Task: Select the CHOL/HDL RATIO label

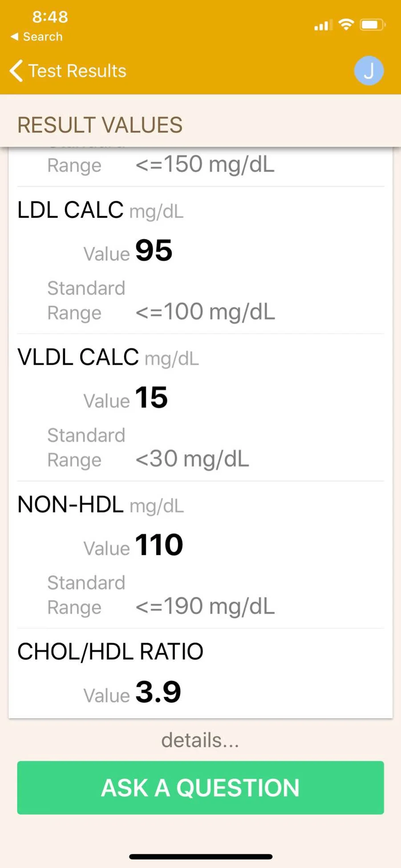Action: 110,652
